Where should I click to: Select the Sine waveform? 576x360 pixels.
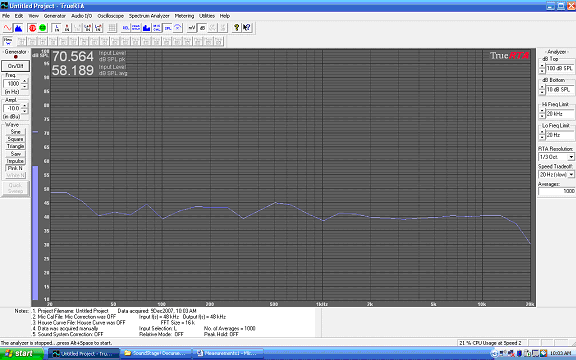[15, 132]
